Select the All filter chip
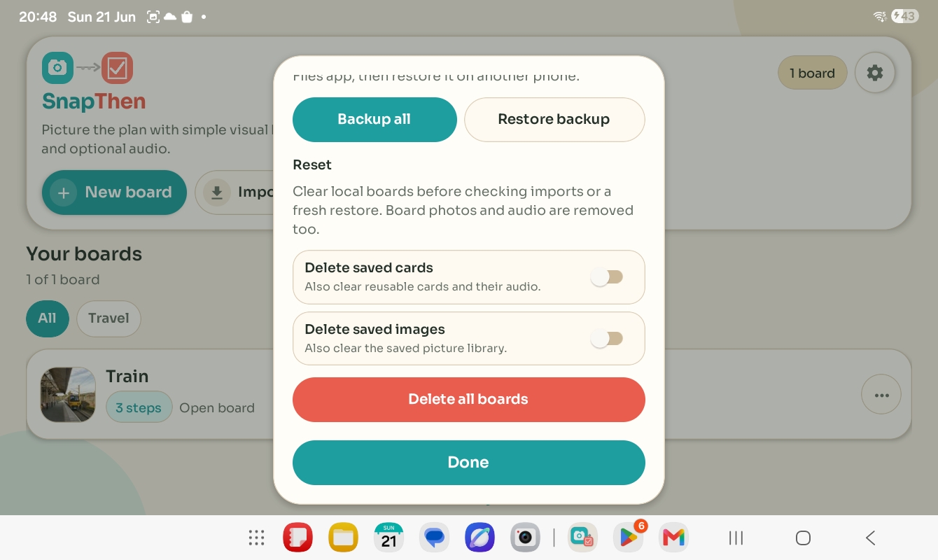The image size is (938, 560). 47,318
